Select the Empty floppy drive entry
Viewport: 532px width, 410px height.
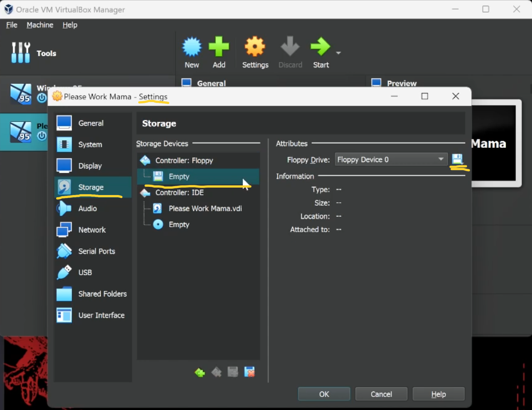[198, 177]
